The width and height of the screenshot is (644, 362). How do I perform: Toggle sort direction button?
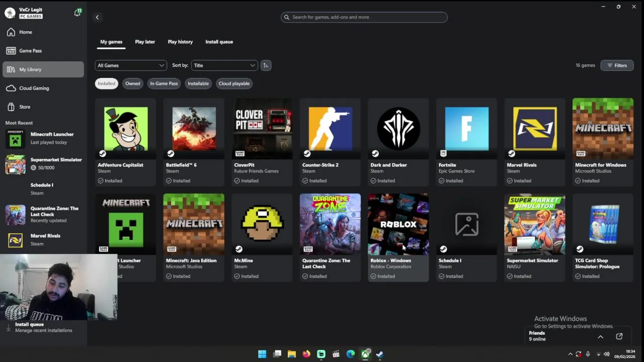tap(266, 65)
